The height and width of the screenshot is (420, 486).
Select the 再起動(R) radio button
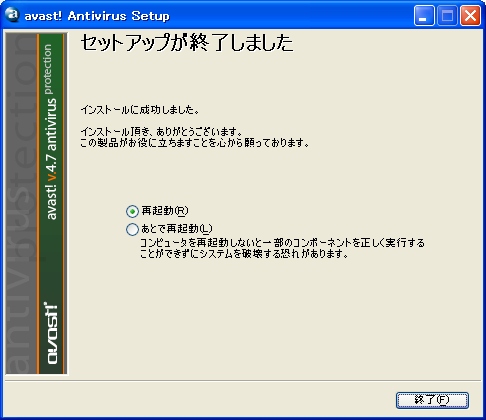coord(132,211)
